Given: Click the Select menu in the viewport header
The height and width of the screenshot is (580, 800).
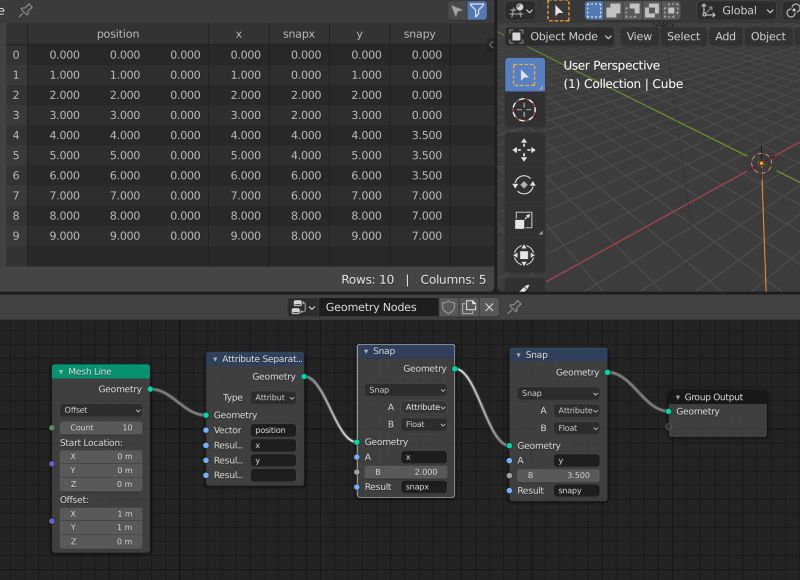Looking at the screenshot, I should tap(684, 36).
